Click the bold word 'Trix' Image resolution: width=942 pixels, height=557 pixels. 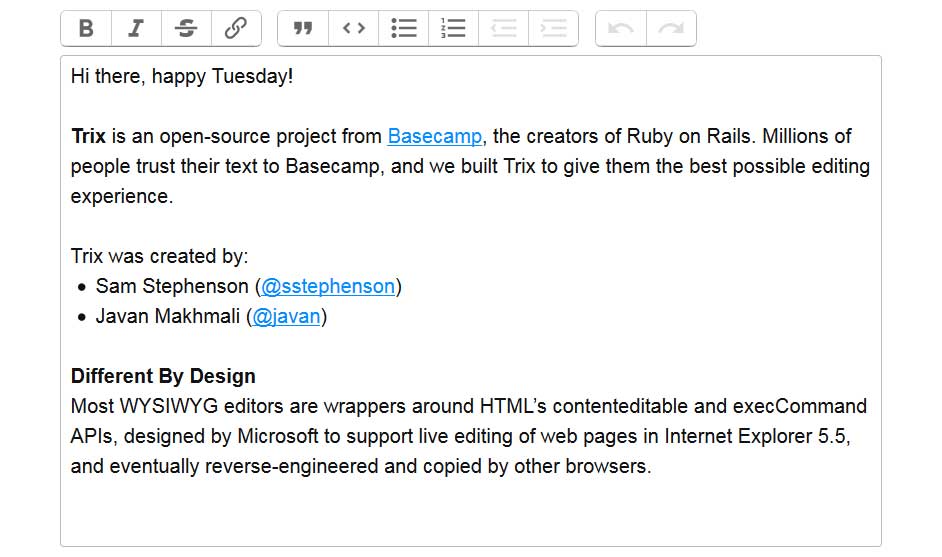(x=88, y=136)
